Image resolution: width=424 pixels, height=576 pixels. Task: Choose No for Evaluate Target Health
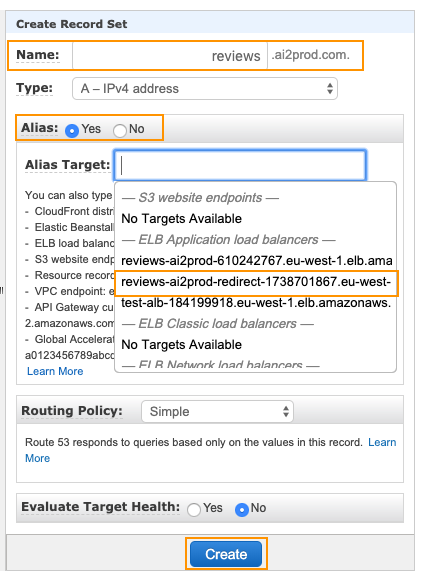[x=242, y=510]
